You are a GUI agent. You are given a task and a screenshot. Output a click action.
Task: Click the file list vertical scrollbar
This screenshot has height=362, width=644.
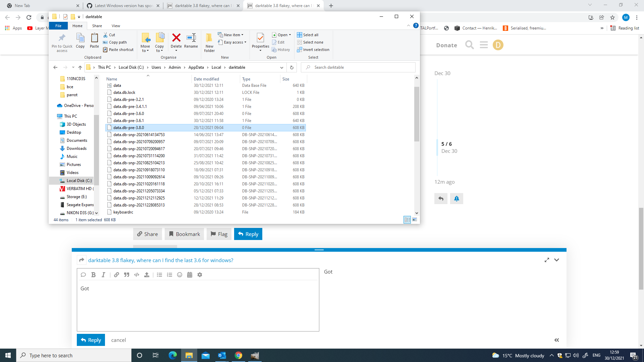pos(417,114)
